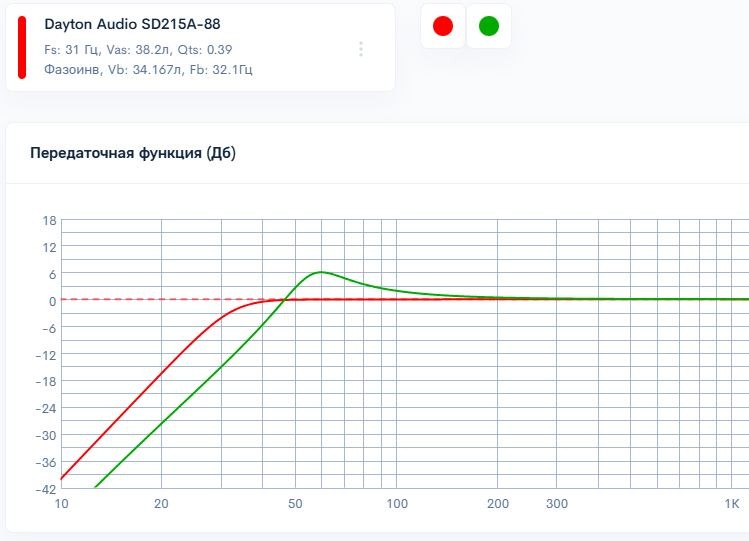Click the Передаточная функция (Дб) chart title
749x541 pixels.
[x=133, y=153]
